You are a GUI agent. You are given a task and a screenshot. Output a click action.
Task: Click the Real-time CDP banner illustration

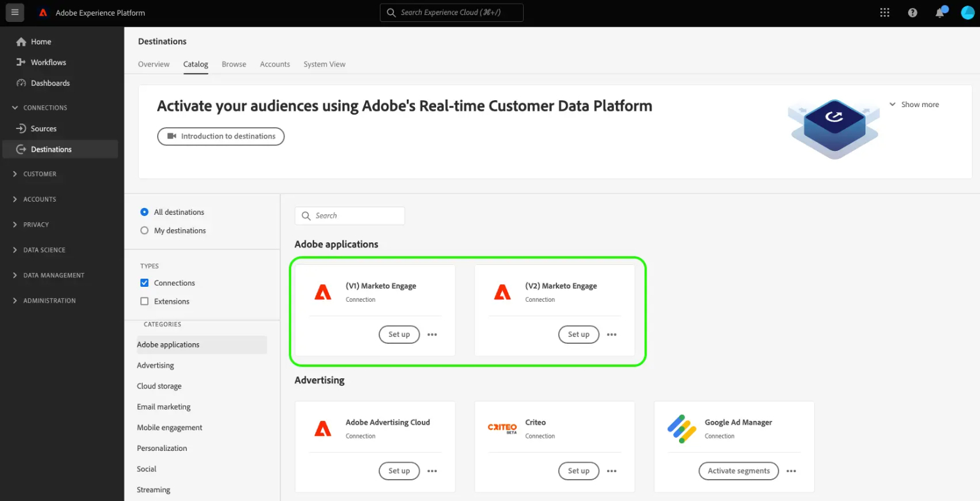pos(835,129)
